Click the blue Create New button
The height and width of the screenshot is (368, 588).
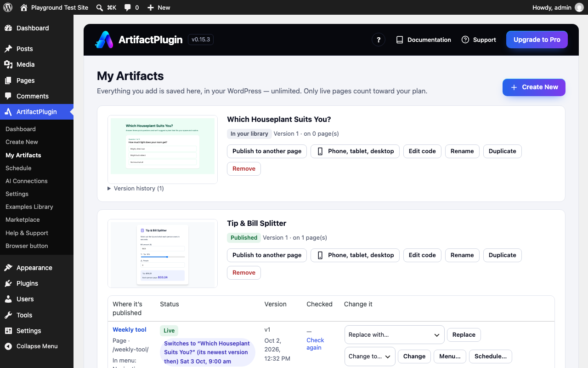(534, 87)
